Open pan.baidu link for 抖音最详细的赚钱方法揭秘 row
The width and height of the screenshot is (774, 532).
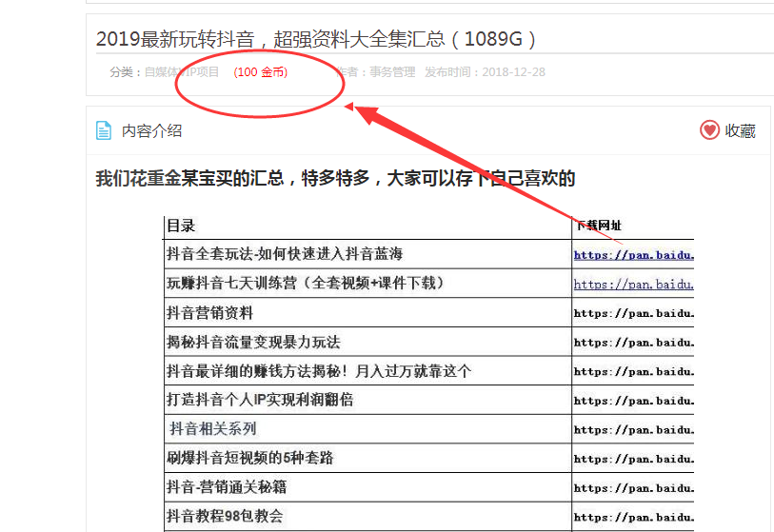click(x=634, y=371)
